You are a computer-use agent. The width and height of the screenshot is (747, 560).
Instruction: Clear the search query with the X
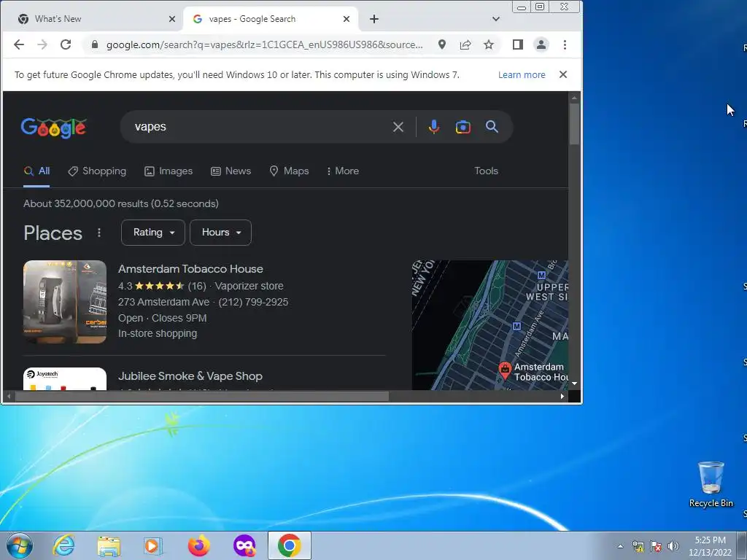point(398,127)
